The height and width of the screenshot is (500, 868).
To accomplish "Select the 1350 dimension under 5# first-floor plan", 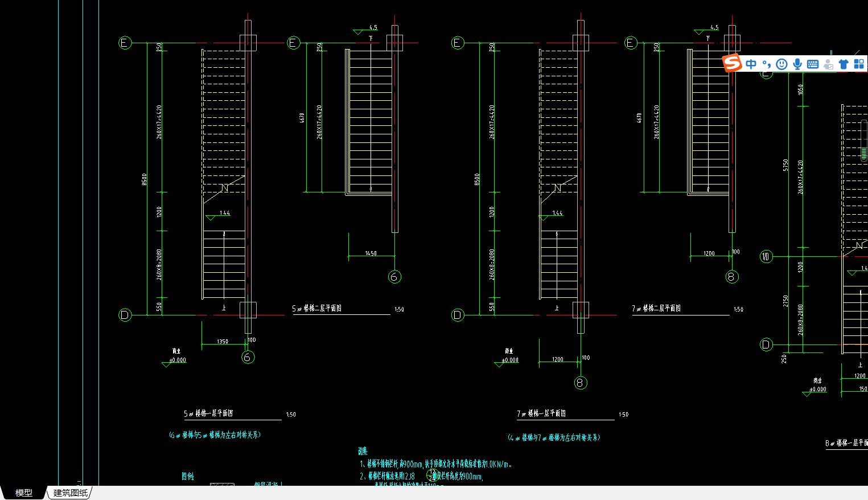I will coord(223,342).
